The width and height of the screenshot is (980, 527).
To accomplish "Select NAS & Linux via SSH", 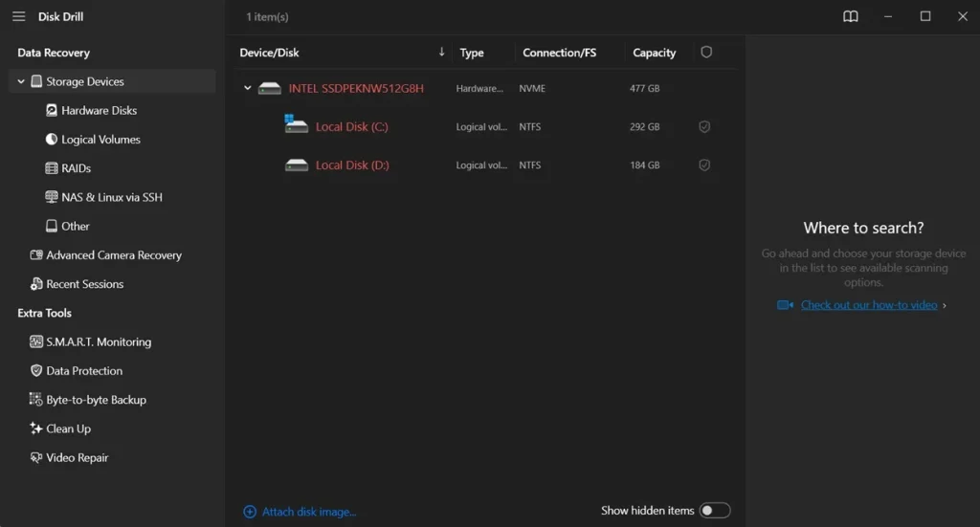I will point(112,197).
